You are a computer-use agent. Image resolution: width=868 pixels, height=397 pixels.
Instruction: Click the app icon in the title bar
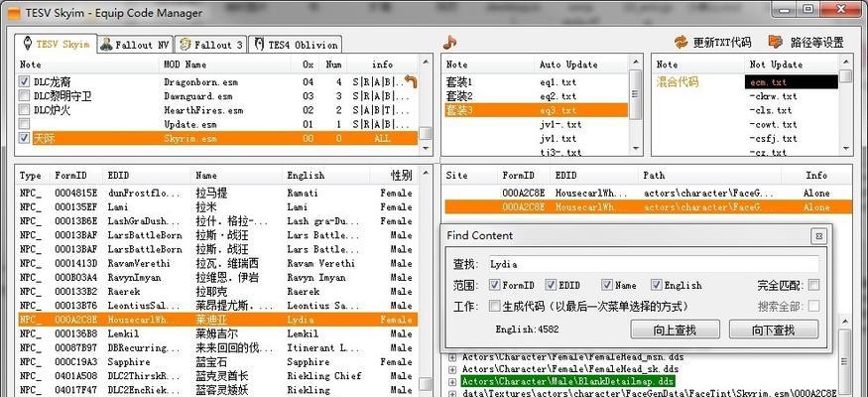[13, 13]
